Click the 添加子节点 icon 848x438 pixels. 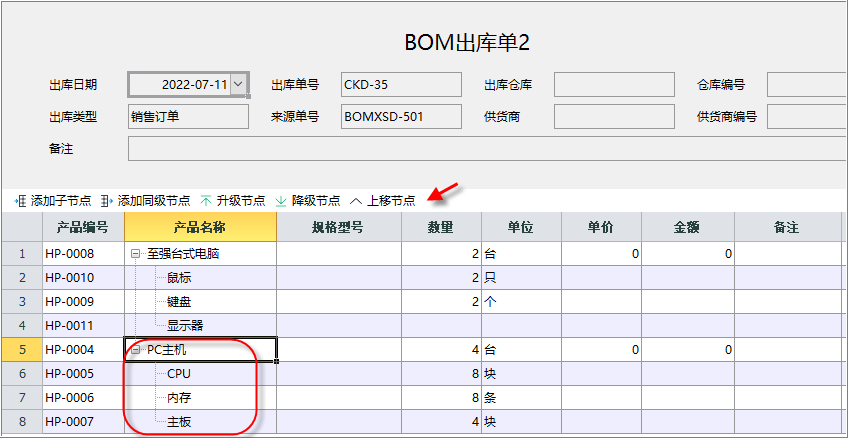pyautogui.click(x=21, y=201)
